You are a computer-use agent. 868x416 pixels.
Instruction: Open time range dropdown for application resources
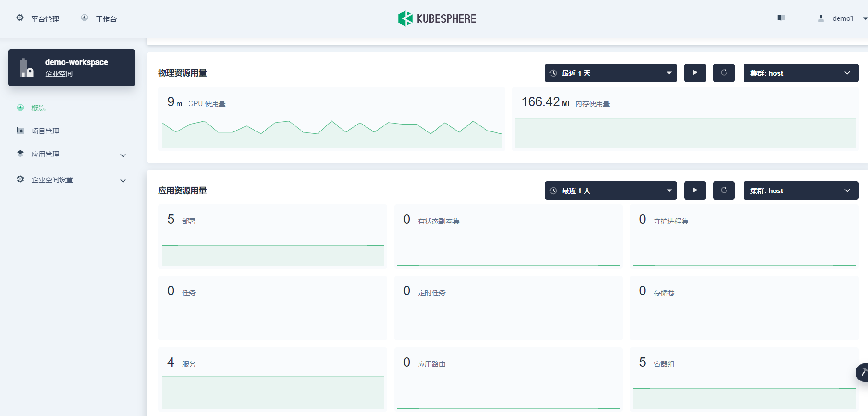point(610,190)
